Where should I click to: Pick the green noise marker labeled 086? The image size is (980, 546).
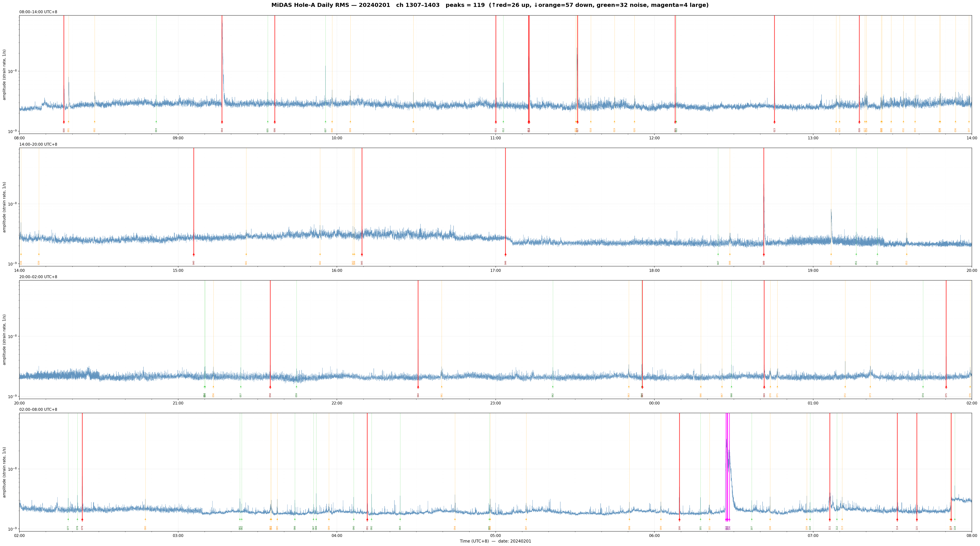(295, 519)
